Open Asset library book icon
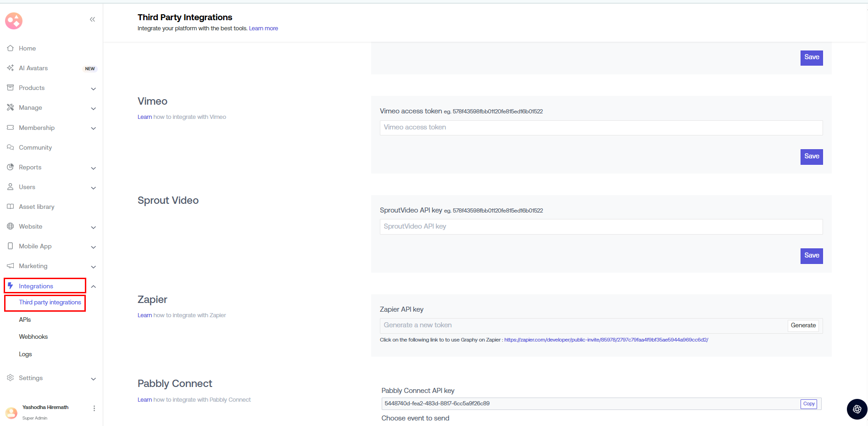This screenshot has height=426, width=868. tap(11, 207)
